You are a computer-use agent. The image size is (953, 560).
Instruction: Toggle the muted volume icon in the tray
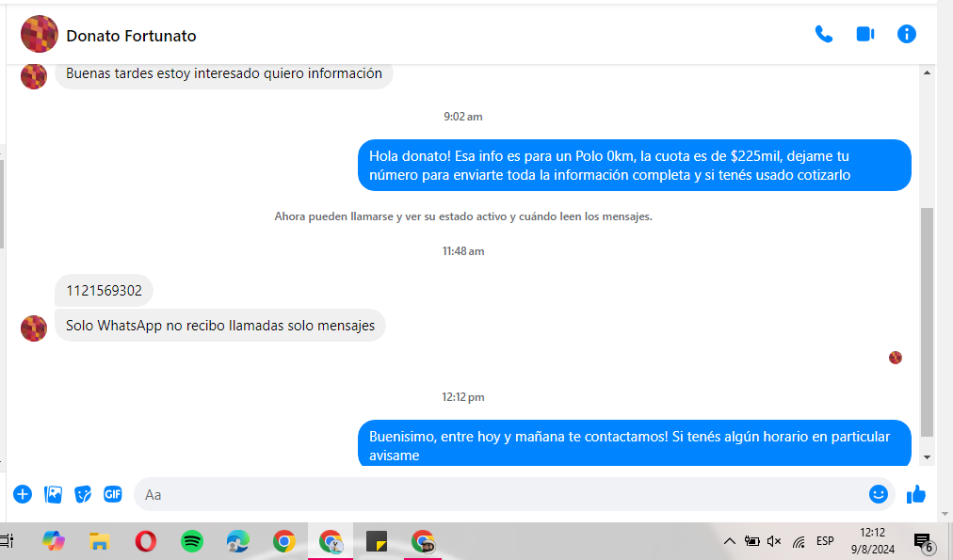pyautogui.click(x=774, y=541)
